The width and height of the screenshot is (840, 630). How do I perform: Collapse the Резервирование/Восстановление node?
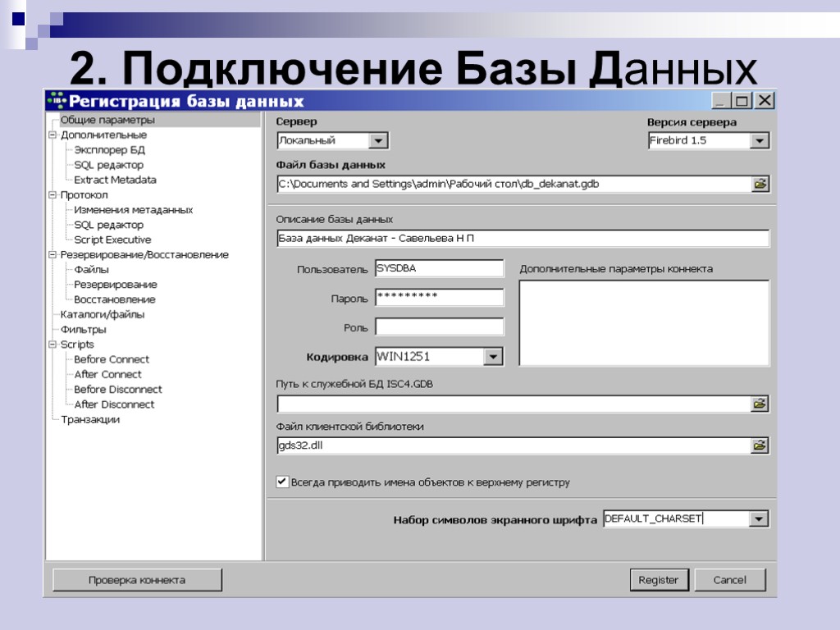(52, 255)
